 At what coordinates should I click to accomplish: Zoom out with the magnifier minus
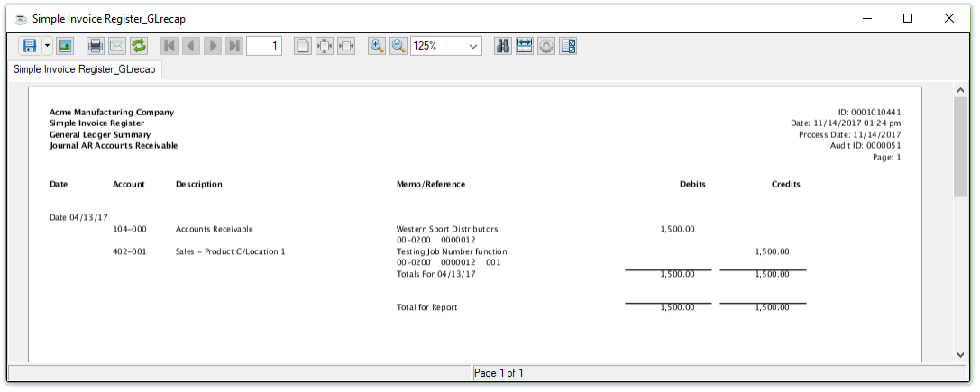click(398, 46)
